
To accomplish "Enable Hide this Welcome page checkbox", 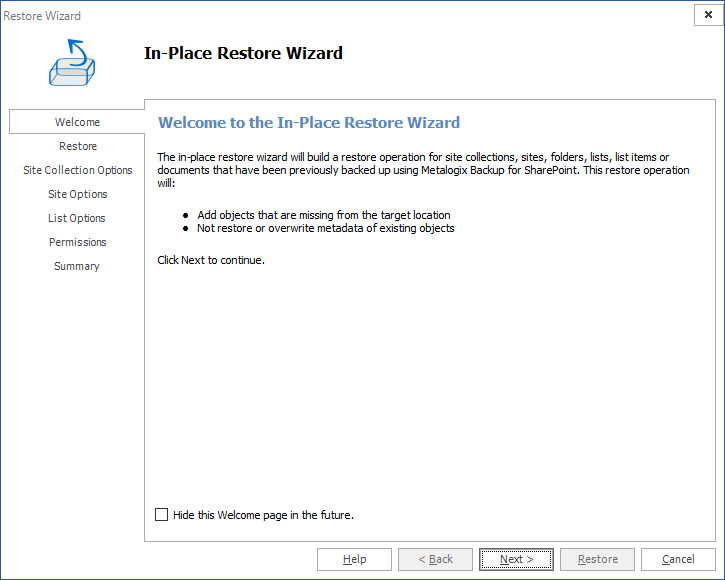I will (x=162, y=515).
